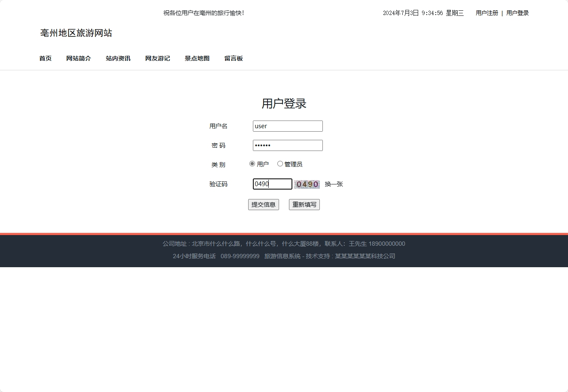The height and width of the screenshot is (392, 568).
Task: Click into the 密码 password field
Action: (x=287, y=145)
